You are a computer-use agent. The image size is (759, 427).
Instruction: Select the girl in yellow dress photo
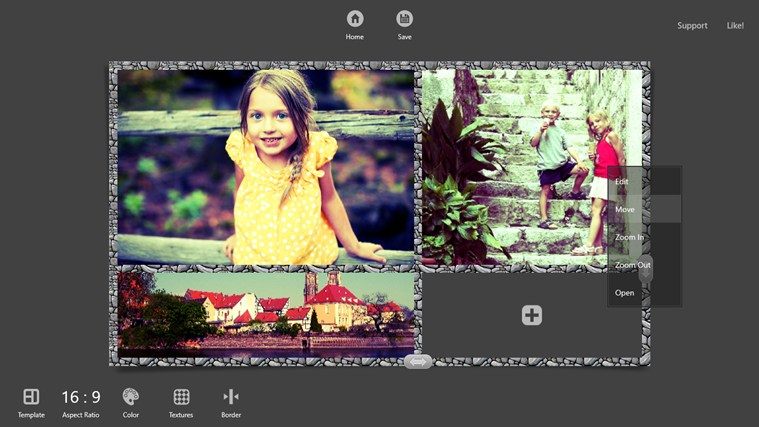(x=265, y=165)
